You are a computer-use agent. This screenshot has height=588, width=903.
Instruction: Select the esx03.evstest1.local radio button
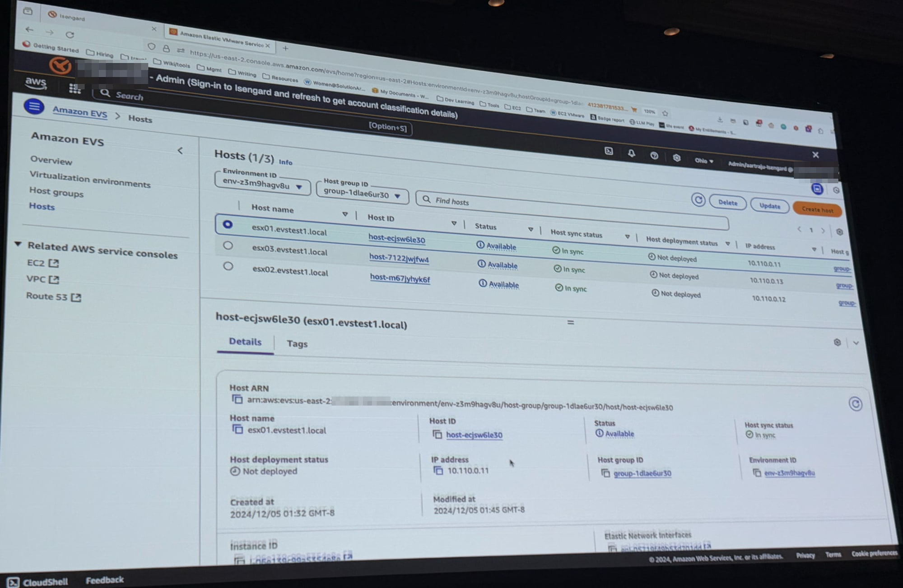point(228,245)
